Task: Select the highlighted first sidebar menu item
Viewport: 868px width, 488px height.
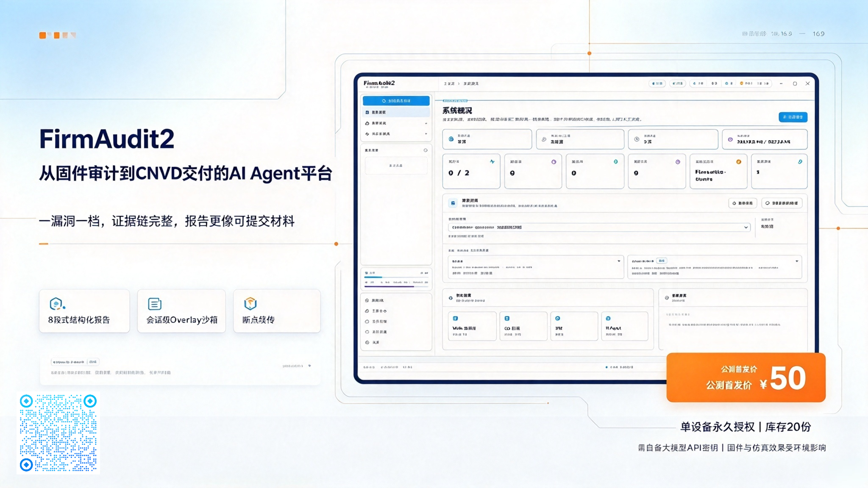Action: click(396, 112)
